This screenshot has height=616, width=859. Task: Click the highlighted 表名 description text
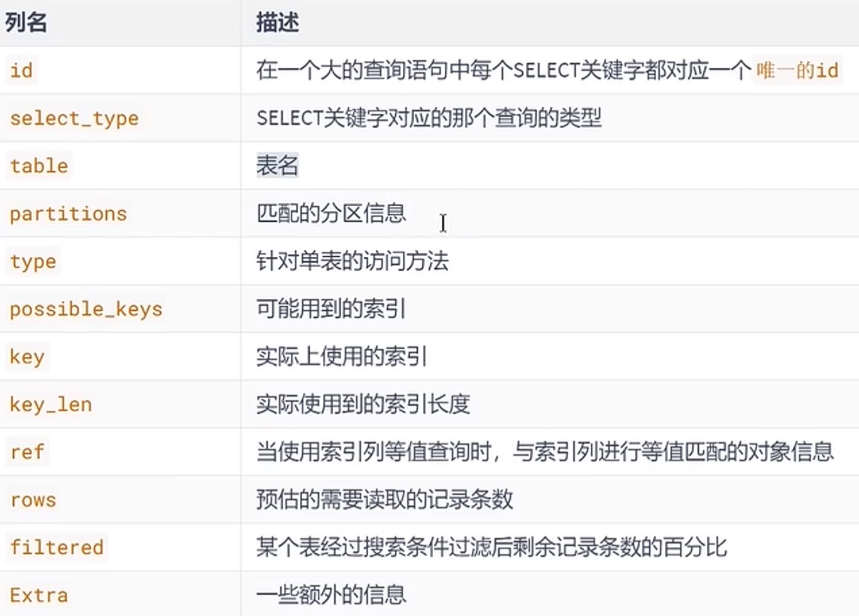[x=277, y=166]
